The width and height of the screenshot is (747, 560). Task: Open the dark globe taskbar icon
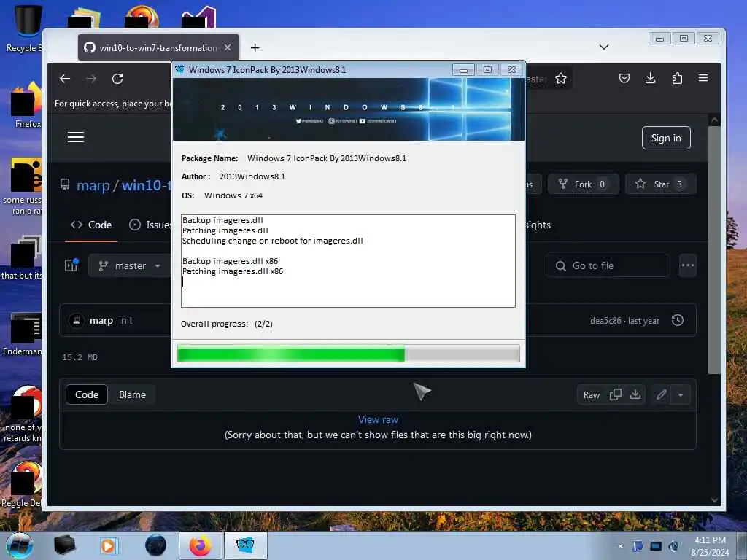156,545
